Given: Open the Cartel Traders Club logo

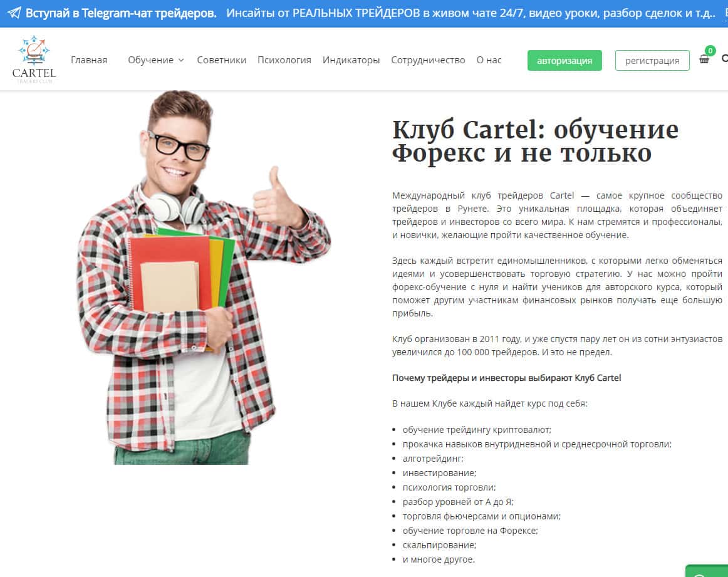Looking at the screenshot, I should click(34, 60).
